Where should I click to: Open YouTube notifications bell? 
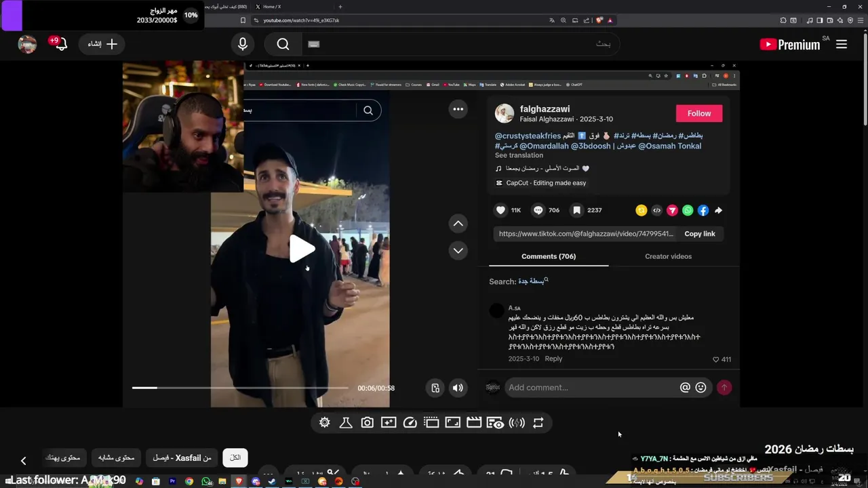point(60,44)
